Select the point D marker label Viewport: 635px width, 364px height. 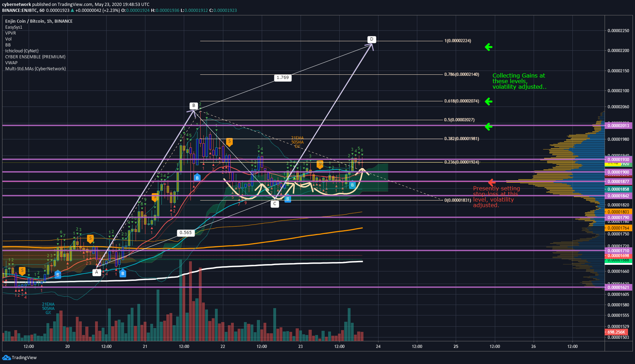coord(371,39)
